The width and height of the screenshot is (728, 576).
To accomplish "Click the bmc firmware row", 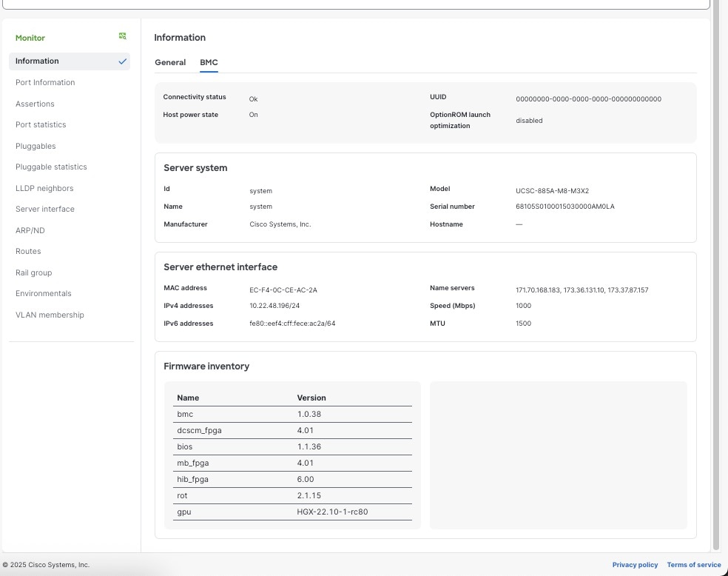I will (x=293, y=415).
